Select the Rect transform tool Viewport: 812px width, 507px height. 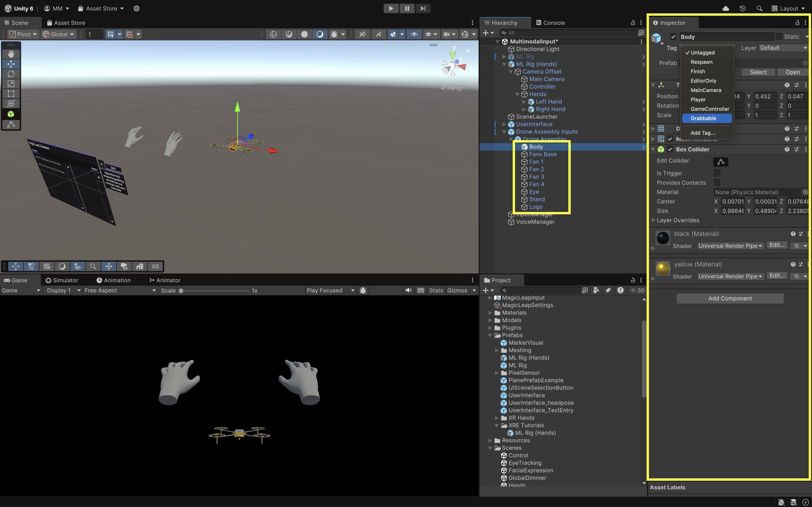(x=11, y=94)
